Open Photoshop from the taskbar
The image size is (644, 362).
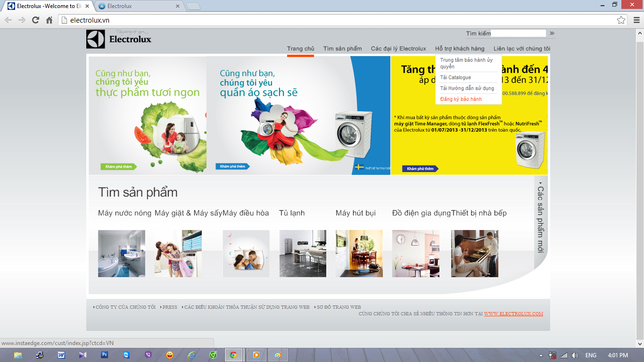click(x=105, y=355)
